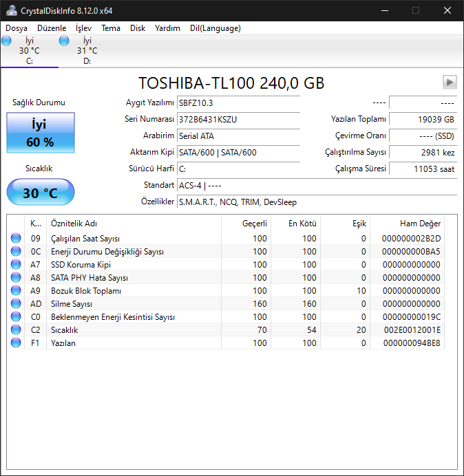Open the Yardım menu
The height and width of the screenshot is (476, 464).
(x=167, y=28)
